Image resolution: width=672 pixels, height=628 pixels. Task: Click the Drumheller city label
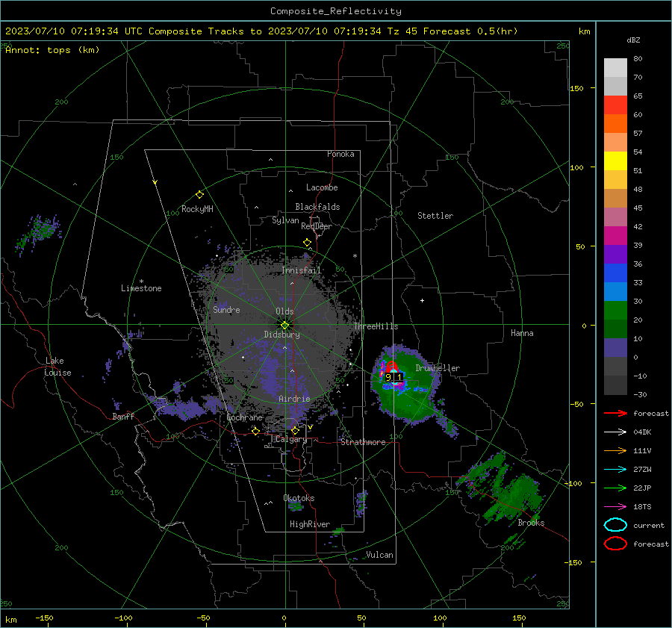[x=438, y=368]
